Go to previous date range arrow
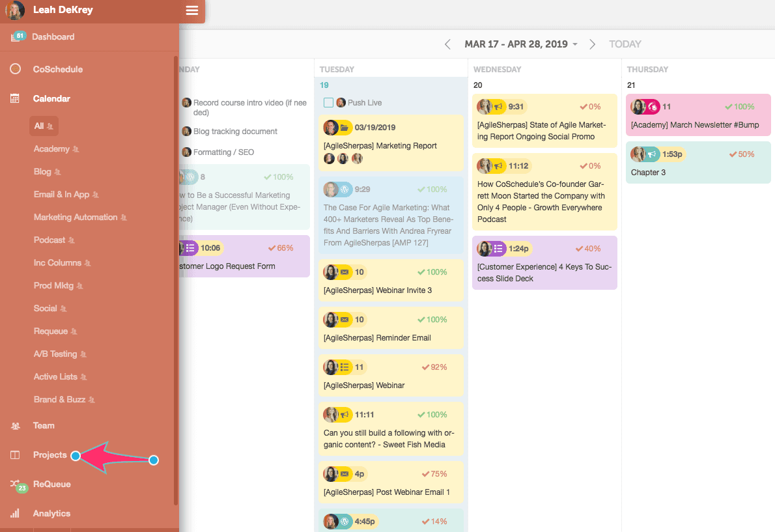The image size is (775, 532). (447, 44)
